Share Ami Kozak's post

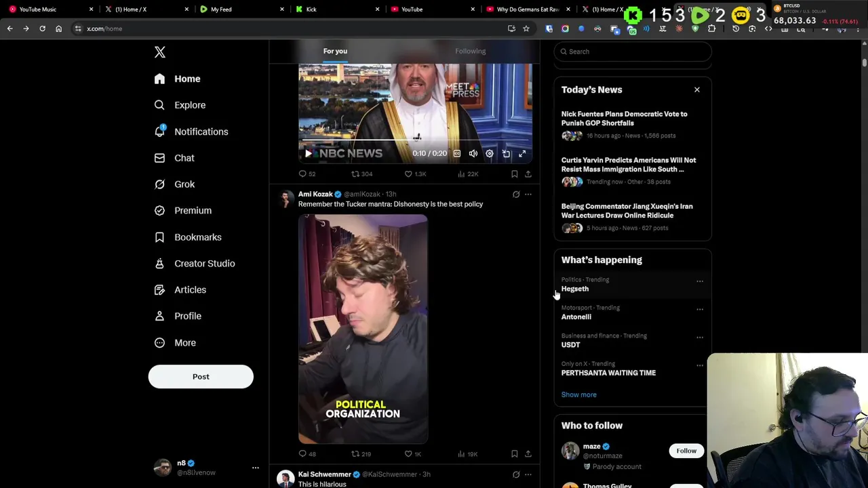tap(528, 454)
